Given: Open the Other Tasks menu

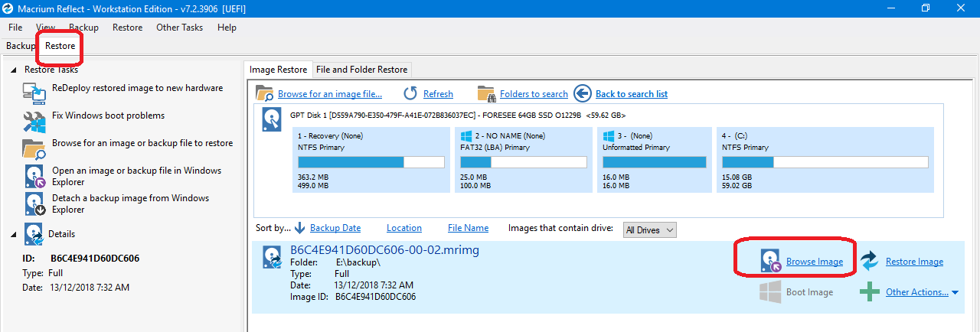Looking at the screenshot, I should (179, 27).
